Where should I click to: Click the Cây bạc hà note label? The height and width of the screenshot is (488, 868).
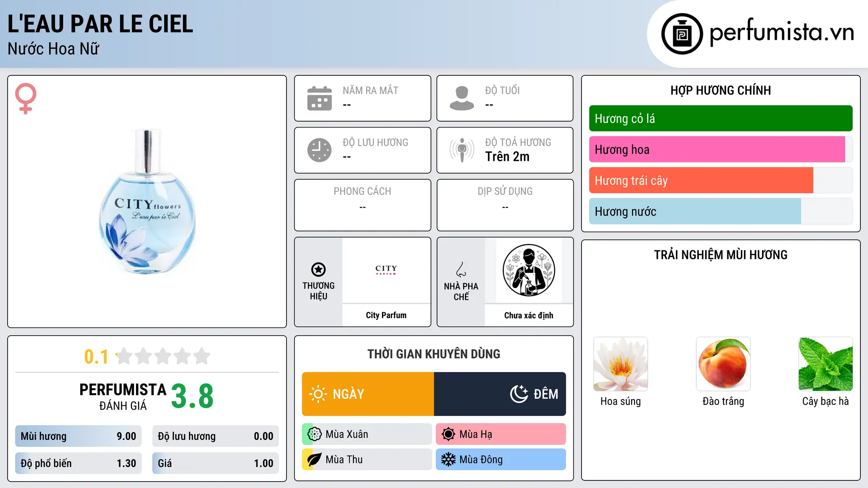point(826,401)
